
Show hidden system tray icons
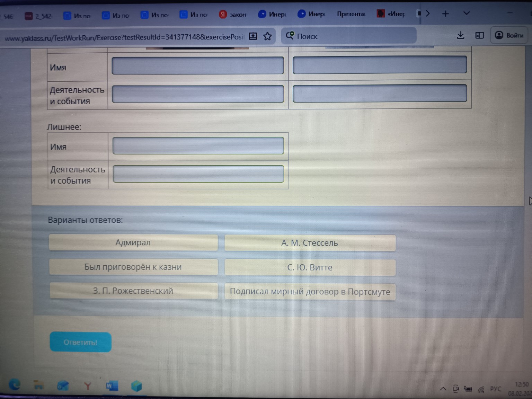[x=443, y=389]
